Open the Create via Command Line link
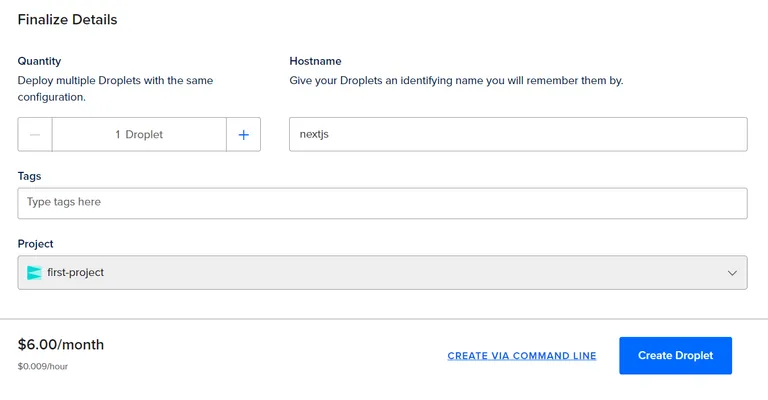 [521, 356]
